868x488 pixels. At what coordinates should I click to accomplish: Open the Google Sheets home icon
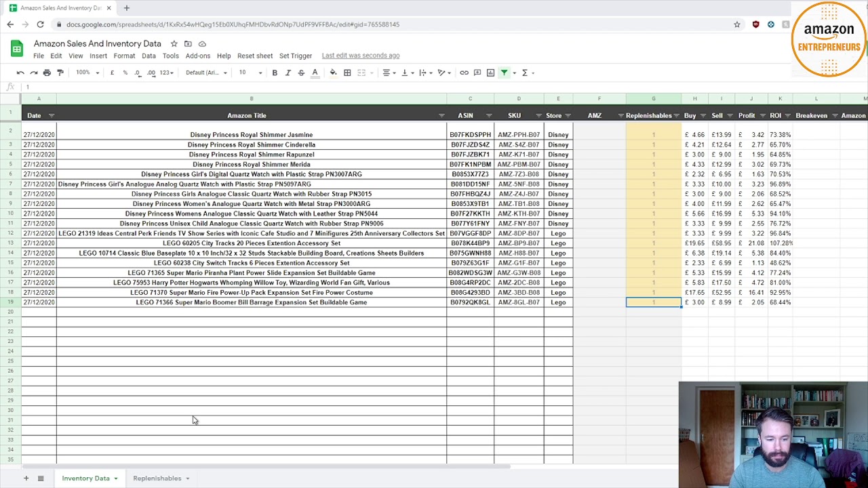(17, 49)
